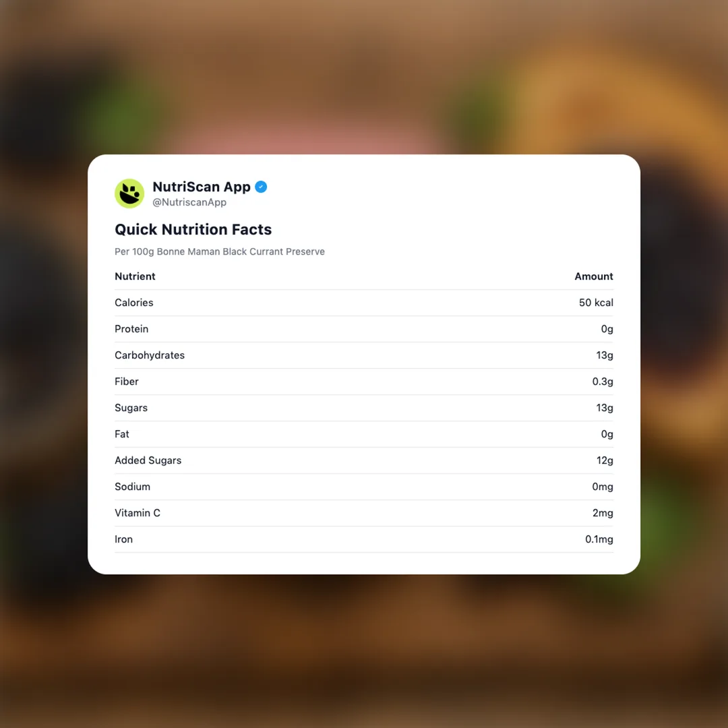Select the Added Sugars row label
Screen dimensions: 728x728
point(148,460)
